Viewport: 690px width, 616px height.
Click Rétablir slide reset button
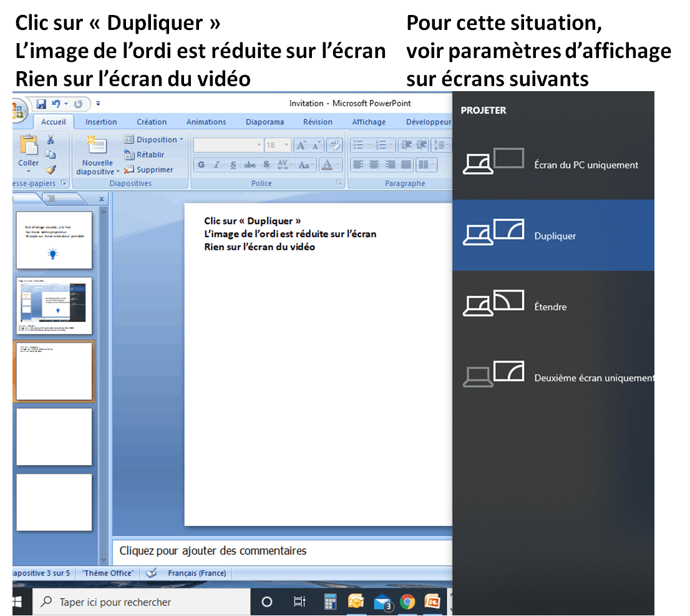point(144,155)
